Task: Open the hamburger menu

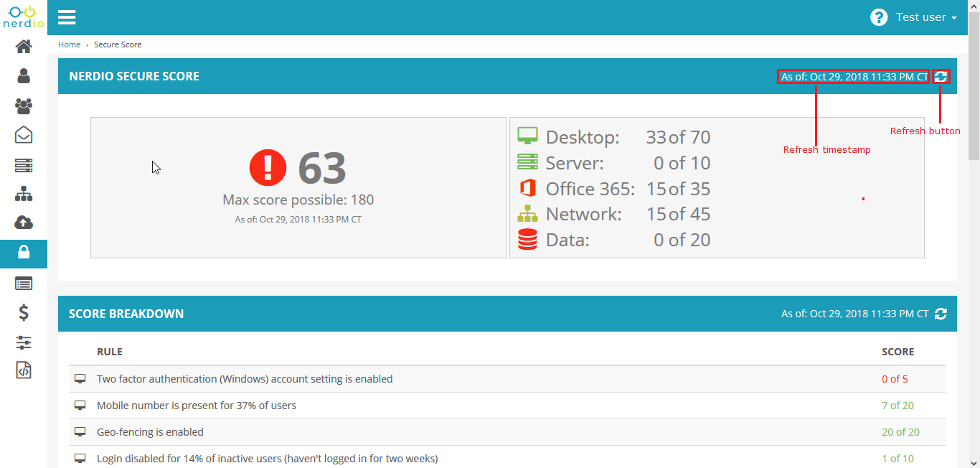Action: pyautogui.click(x=67, y=17)
